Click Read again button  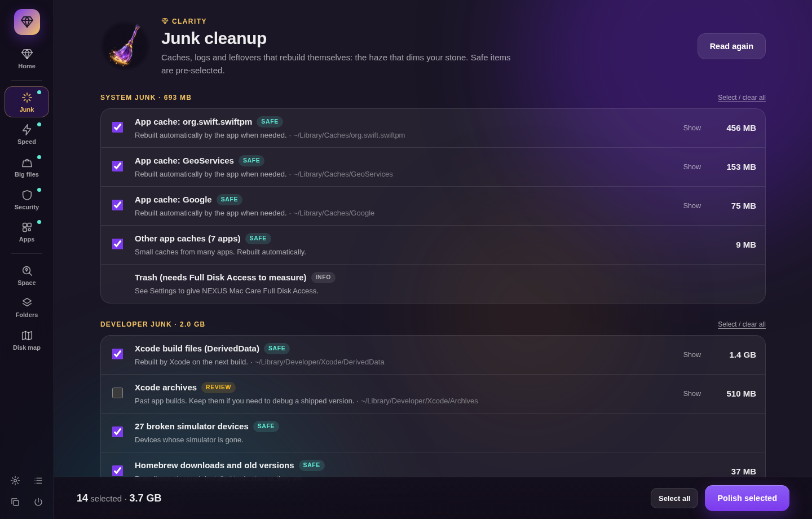[731, 46]
